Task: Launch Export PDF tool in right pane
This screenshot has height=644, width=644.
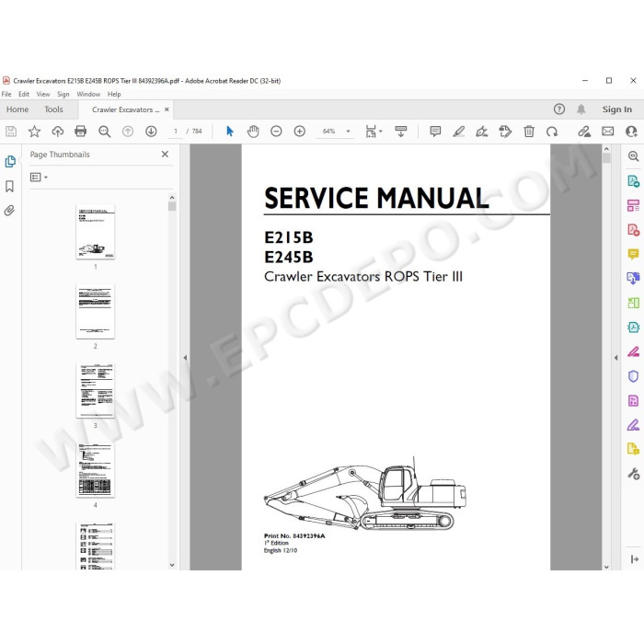Action: tap(633, 180)
